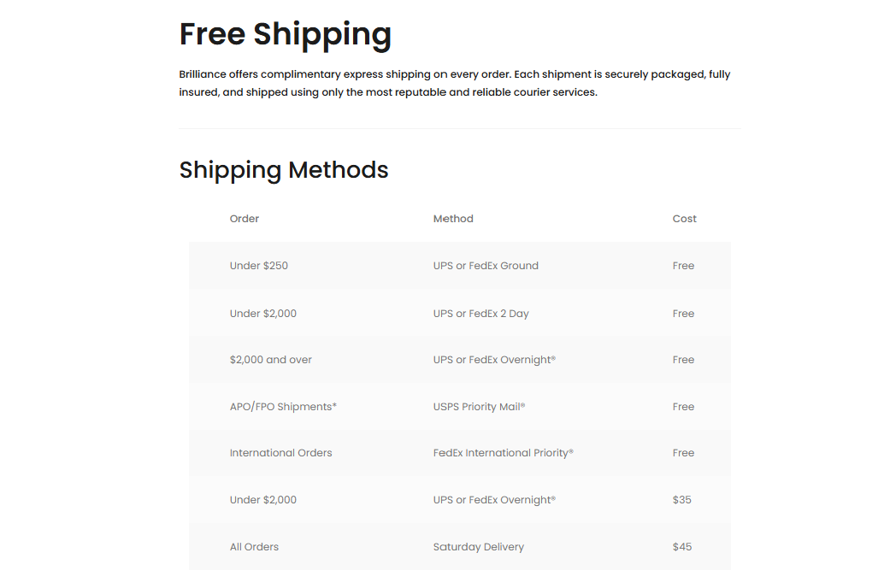Click the Under $250 order cell
Screen dimensions: 884x588
(259, 266)
